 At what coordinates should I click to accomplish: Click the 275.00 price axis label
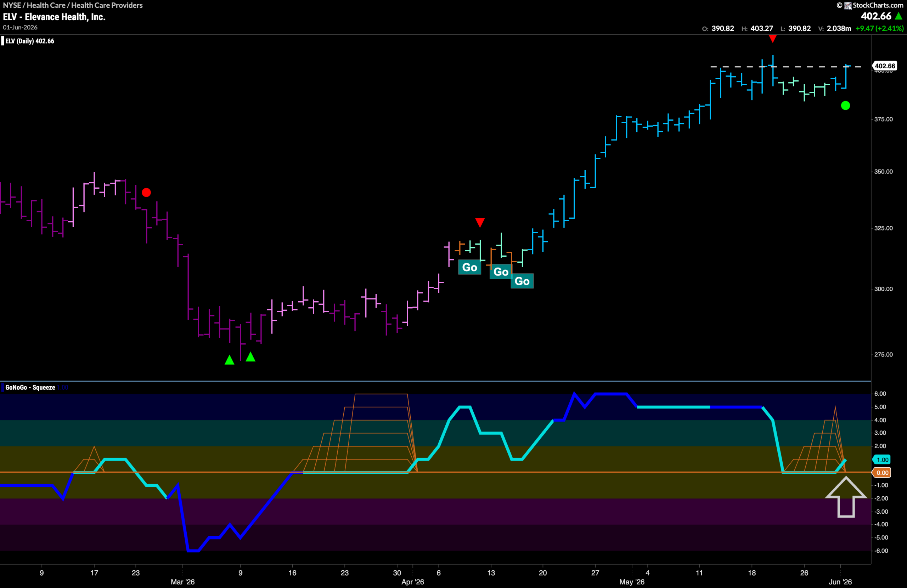coord(883,355)
